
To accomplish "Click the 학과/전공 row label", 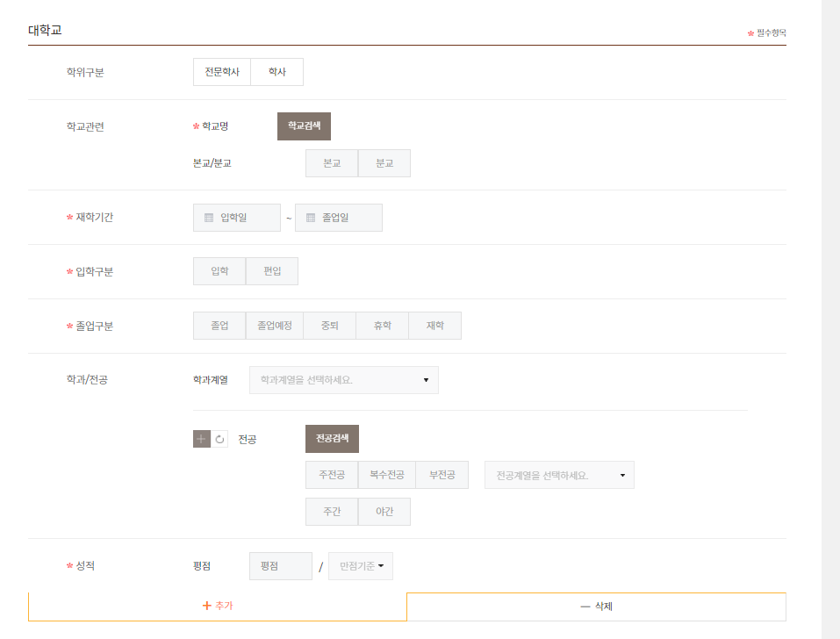I will 87,380.
